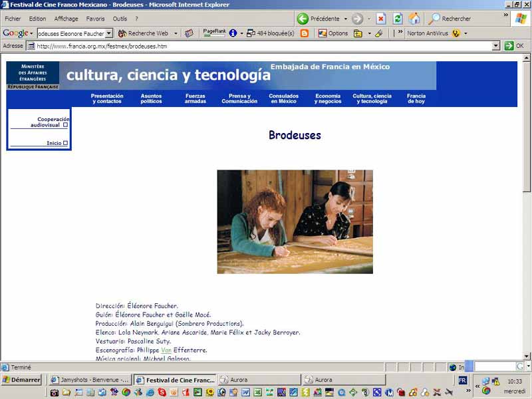Activate the Google toolbar highlighter tool
Image resolution: width=532 pixels, height=399 pixels.
click(378, 32)
